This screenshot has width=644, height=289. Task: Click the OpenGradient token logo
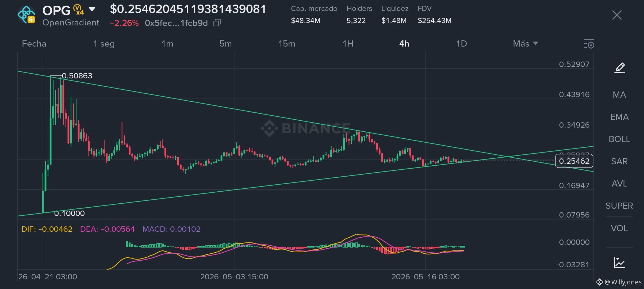click(x=26, y=15)
